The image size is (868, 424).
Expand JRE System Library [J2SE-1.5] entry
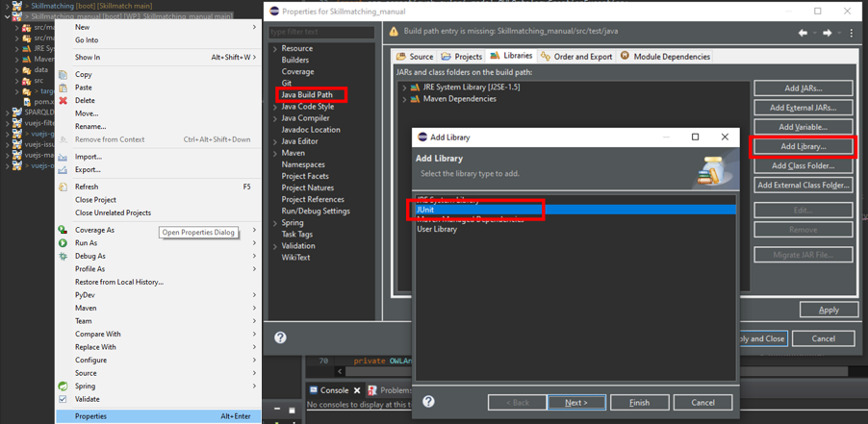404,87
